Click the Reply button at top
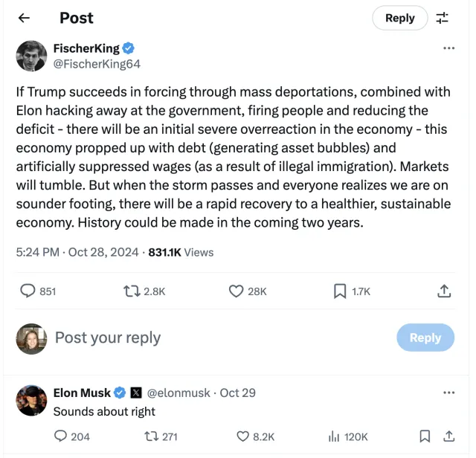Image resolution: width=476 pixels, height=458 pixels. click(399, 18)
